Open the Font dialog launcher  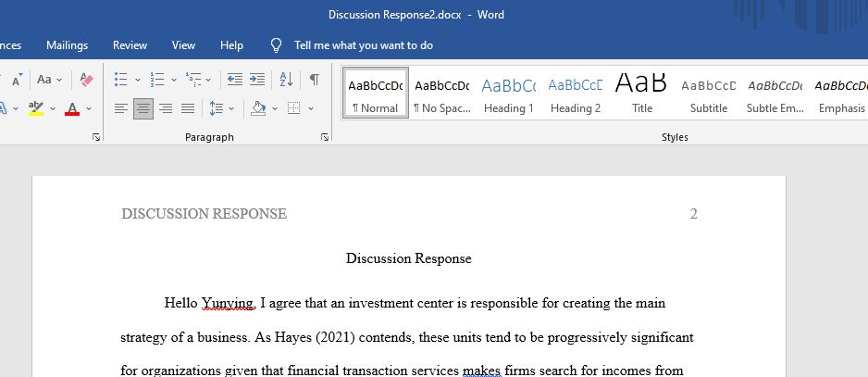point(96,137)
